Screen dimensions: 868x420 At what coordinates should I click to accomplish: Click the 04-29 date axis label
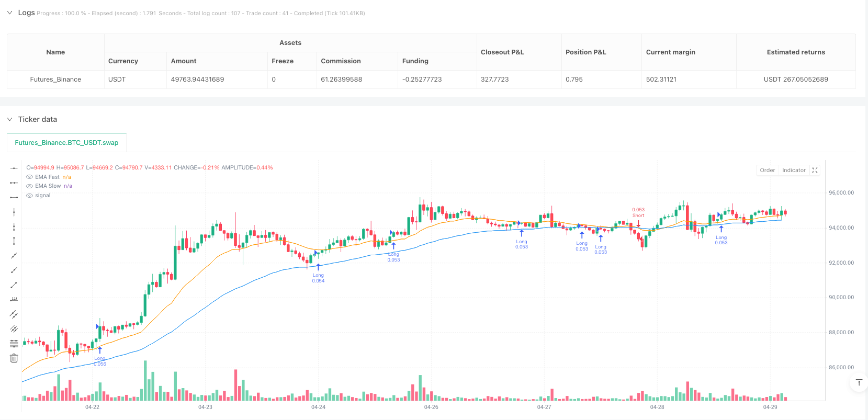pos(770,407)
